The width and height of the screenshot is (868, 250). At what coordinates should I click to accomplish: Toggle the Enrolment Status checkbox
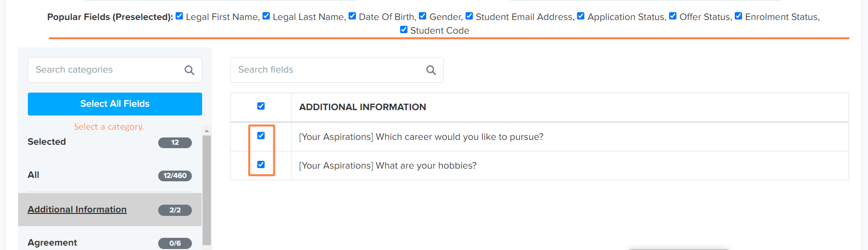click(x=739, y=16)
